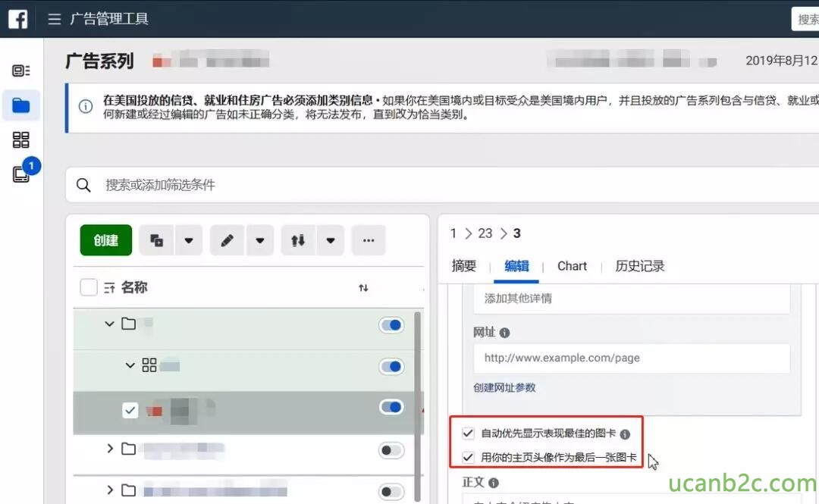
Task: Click the Facebook logo icon
Action: [x=17, y=19]
